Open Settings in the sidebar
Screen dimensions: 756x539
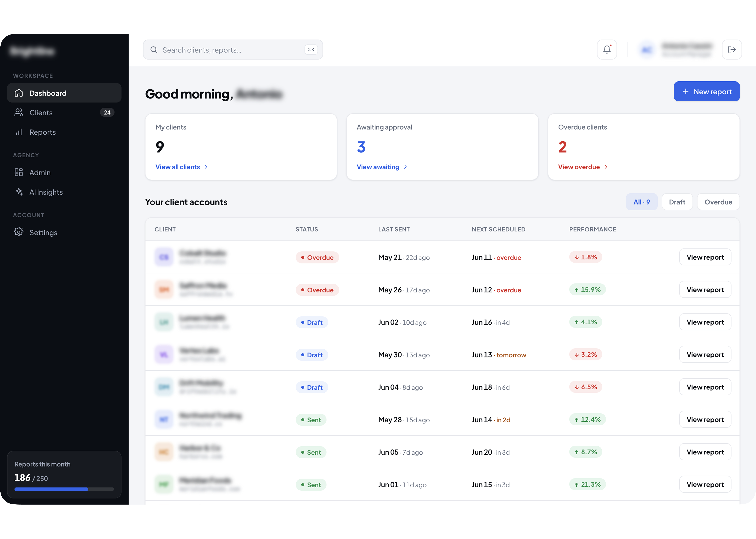point(64,232)
